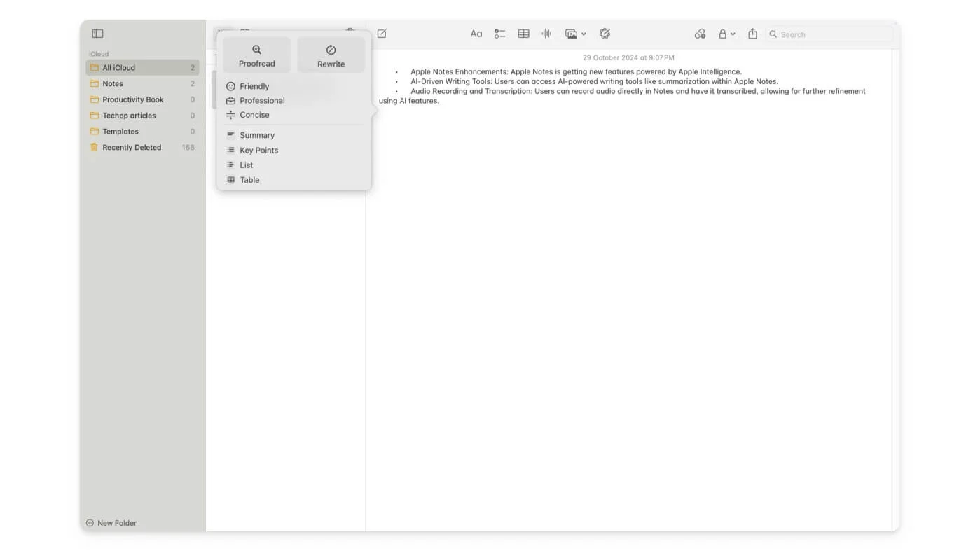Click the collaborate link icon

[x=700, y=34]
